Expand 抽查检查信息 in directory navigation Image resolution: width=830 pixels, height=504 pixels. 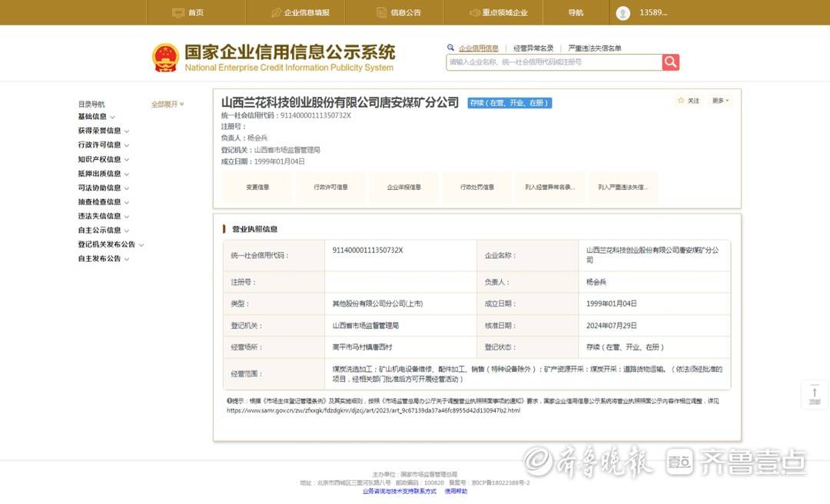coord(104,202)
